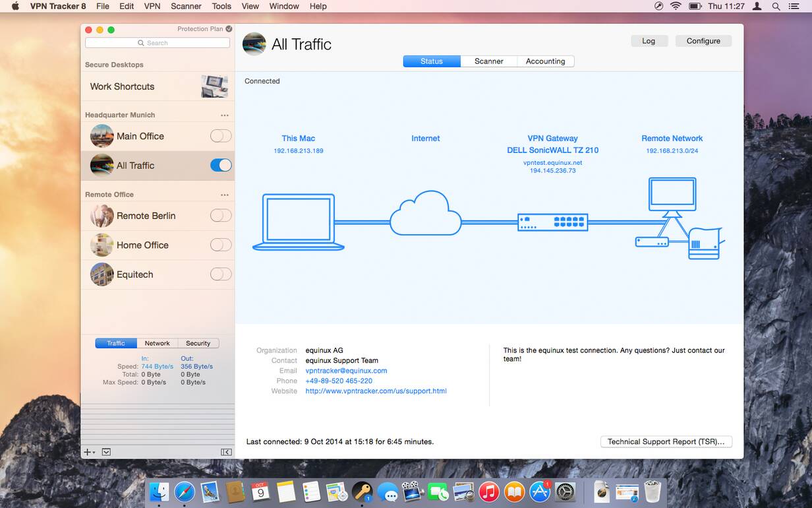
Task: Select the Equitech connection row
Action: pos(158,274)
